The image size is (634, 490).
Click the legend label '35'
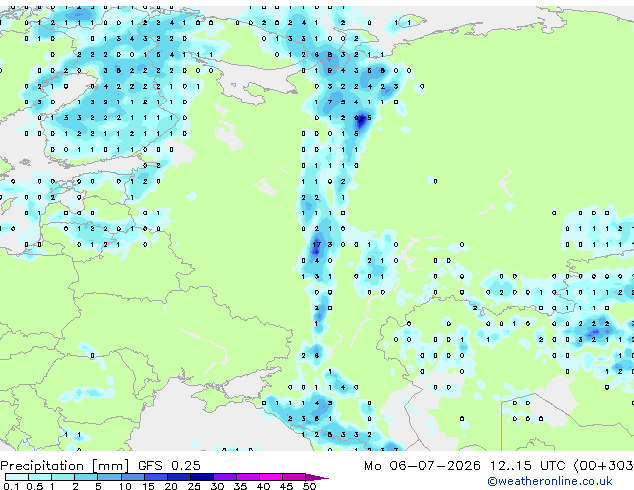tap(240, 486)
